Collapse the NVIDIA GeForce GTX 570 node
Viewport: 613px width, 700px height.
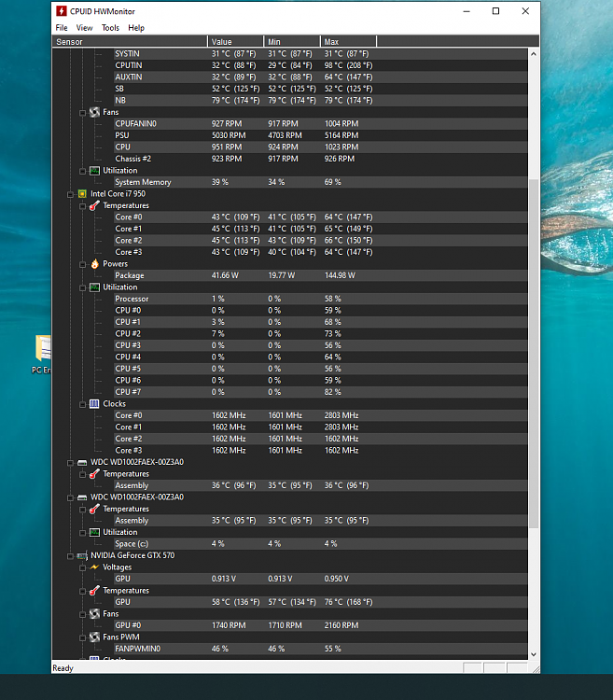(71, 555)
